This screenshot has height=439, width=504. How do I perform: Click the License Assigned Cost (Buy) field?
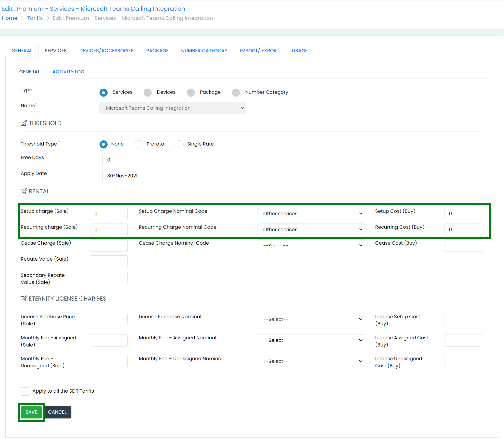click(x=463, y=340)
